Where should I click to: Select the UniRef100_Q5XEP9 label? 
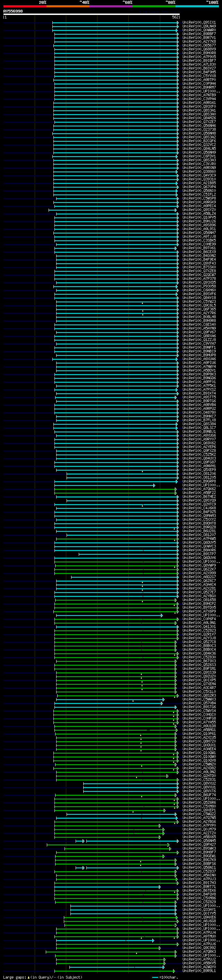pos(199,470)
